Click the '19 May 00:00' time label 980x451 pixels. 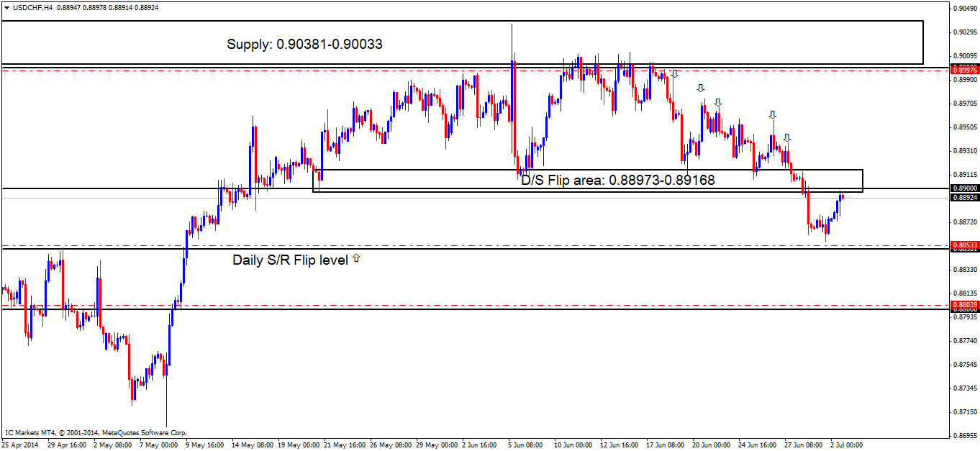(297, 445)
